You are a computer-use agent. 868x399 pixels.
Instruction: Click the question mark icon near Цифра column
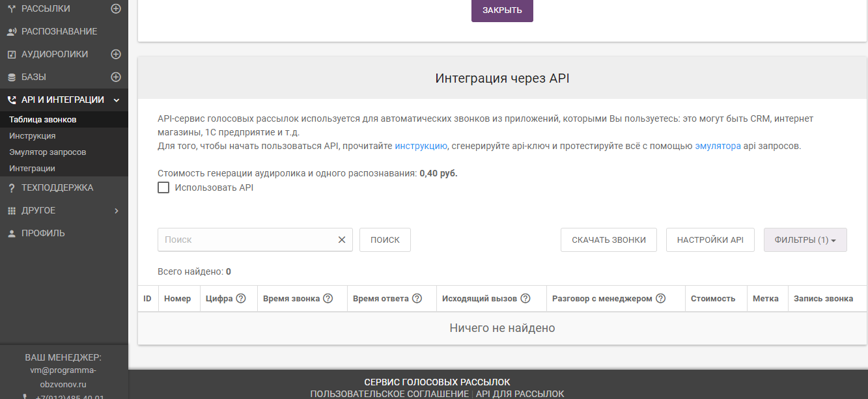240,298
